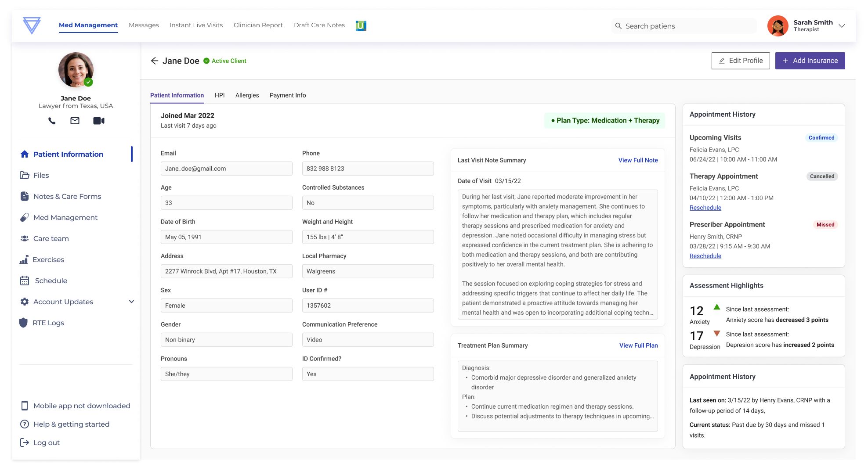Click the email envelope icon in the sidebar

[x=75, y=121]
